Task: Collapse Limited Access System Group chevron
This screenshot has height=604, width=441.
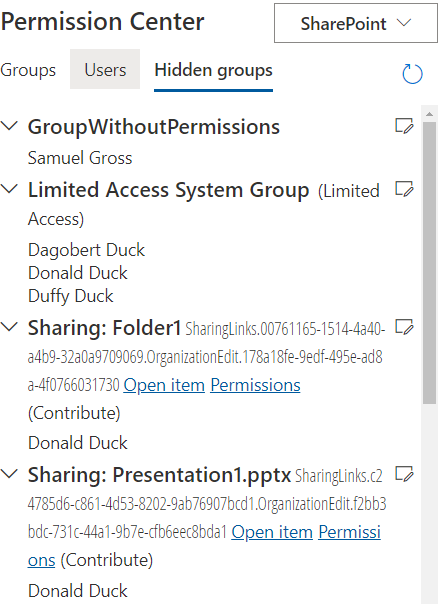Action: 10,189
